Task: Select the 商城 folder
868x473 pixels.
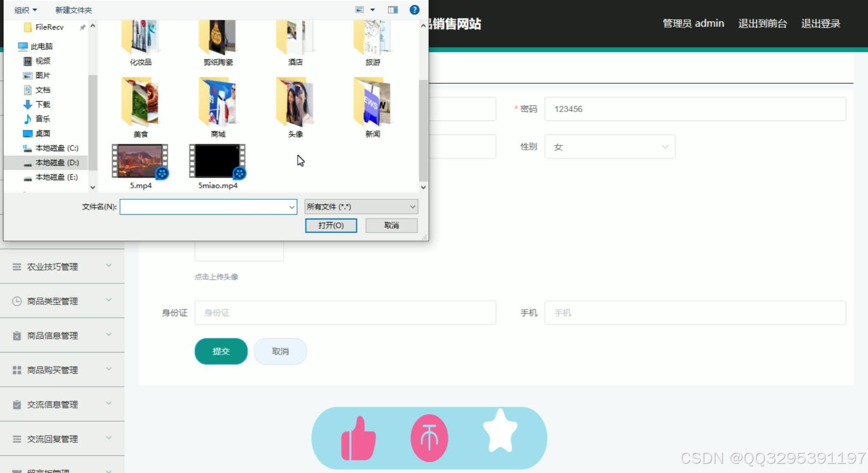Action: (x=218, y=107)
